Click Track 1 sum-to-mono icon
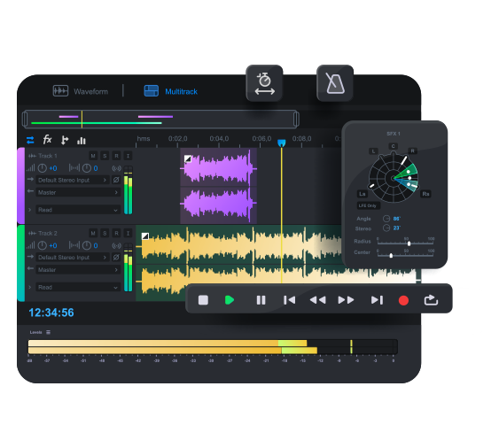 116,168
